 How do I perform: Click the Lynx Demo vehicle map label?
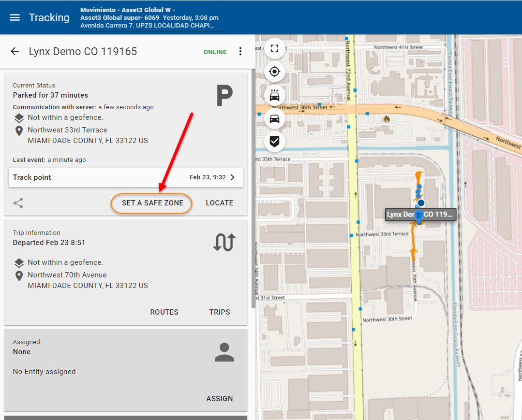(420, 215)
